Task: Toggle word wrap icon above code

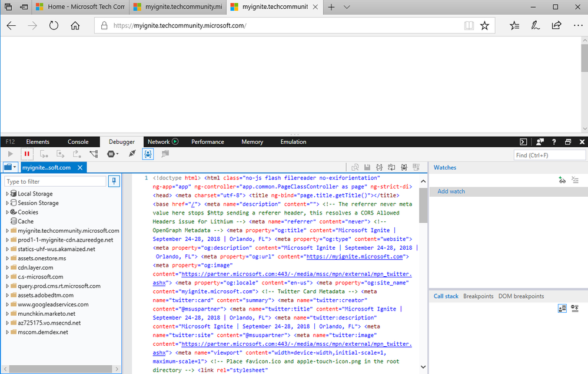Action: click(x=391, y=167)
